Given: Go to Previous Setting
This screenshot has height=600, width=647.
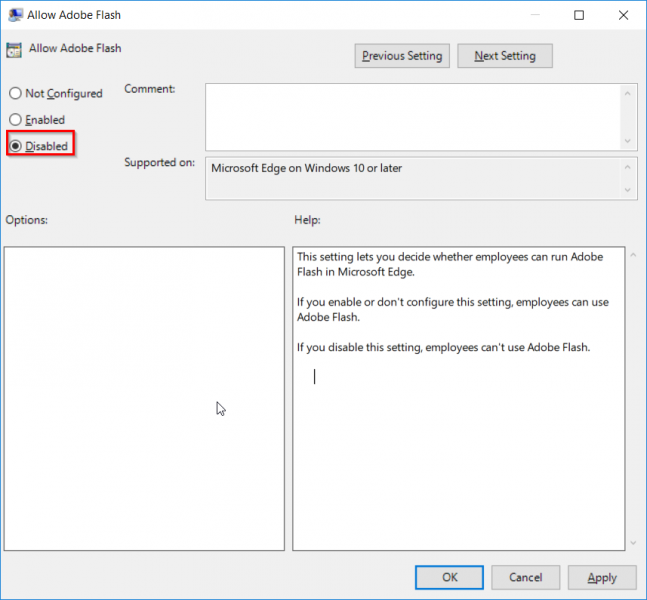Looking at the screenshot, I should tap(402, 56).
